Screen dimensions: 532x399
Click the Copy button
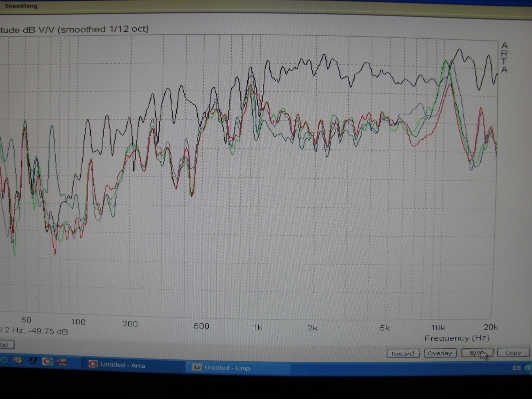click(x=513, y=352)
